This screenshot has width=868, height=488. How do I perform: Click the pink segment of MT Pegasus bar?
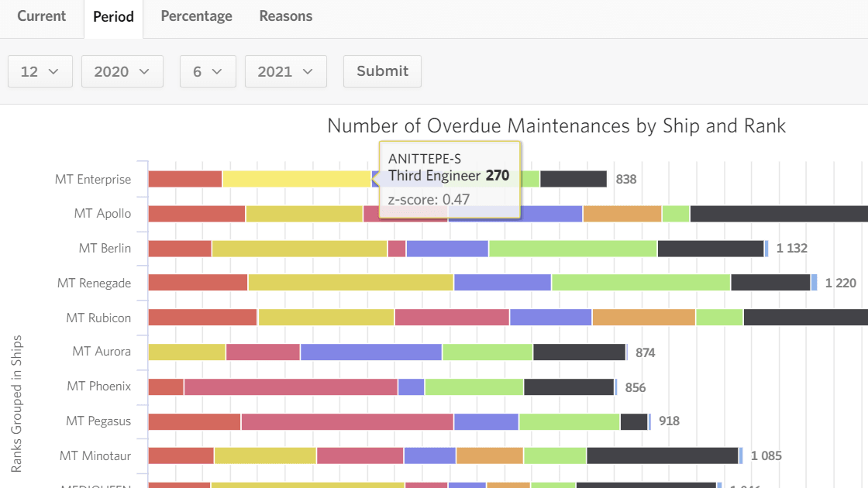(346, 421)
